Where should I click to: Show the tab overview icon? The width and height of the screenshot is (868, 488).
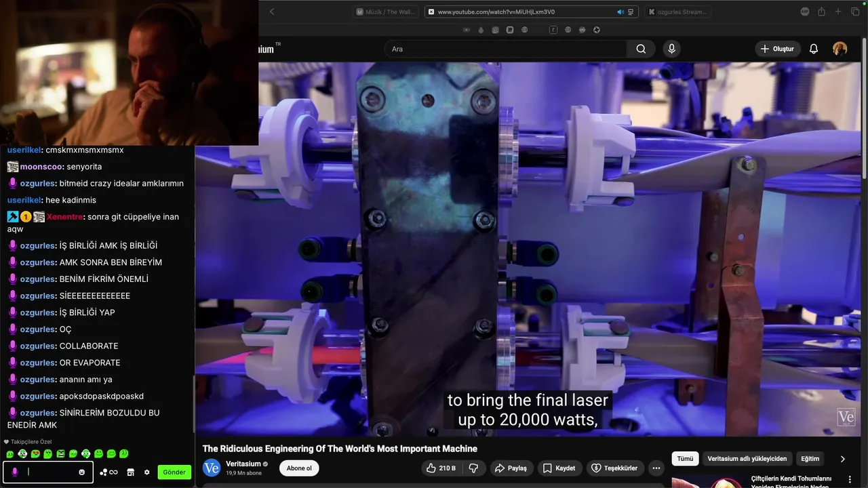tap(854, 12)
